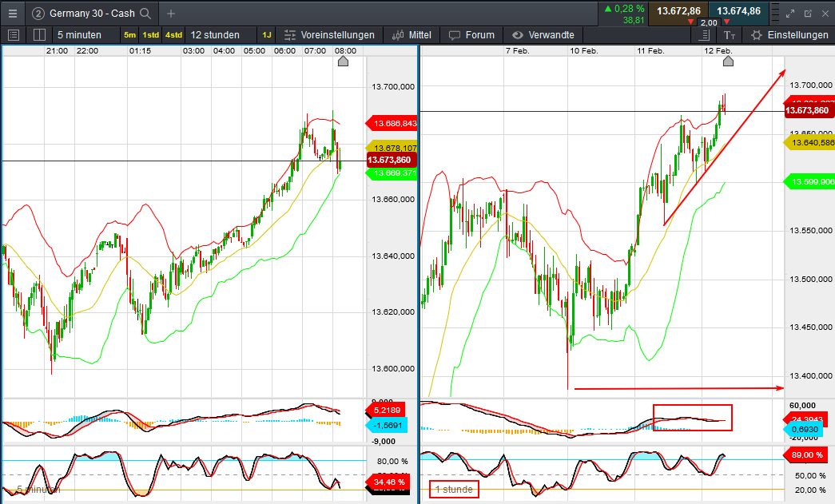Click the green lower band label 13.669,371
This screenshot has height=504, width=835.
coord(392,173)
